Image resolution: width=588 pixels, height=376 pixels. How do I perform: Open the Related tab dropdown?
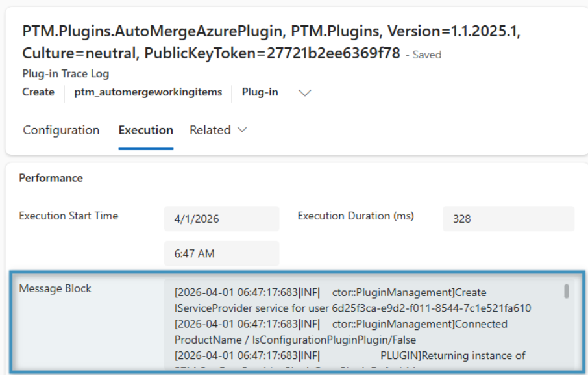(x=218, y=131)
